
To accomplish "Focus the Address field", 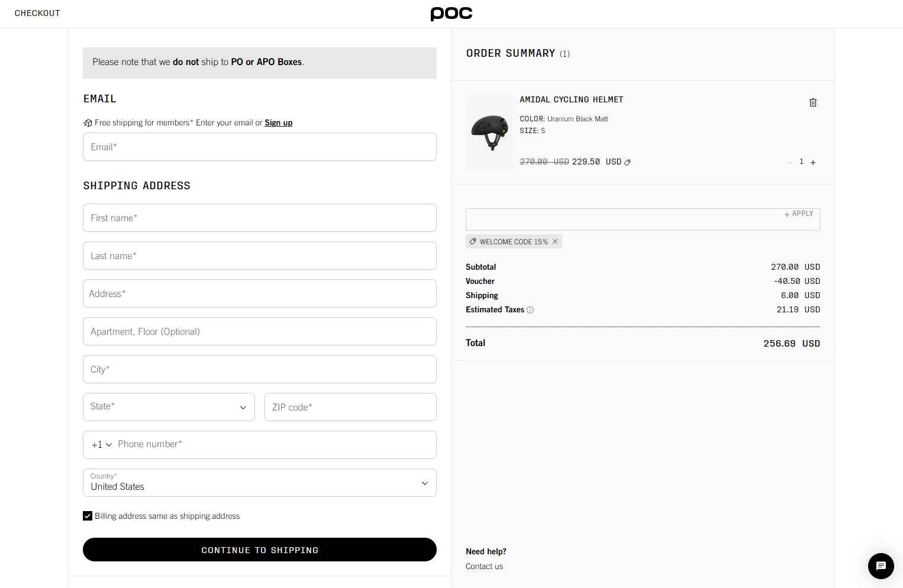I will [260, 293].
